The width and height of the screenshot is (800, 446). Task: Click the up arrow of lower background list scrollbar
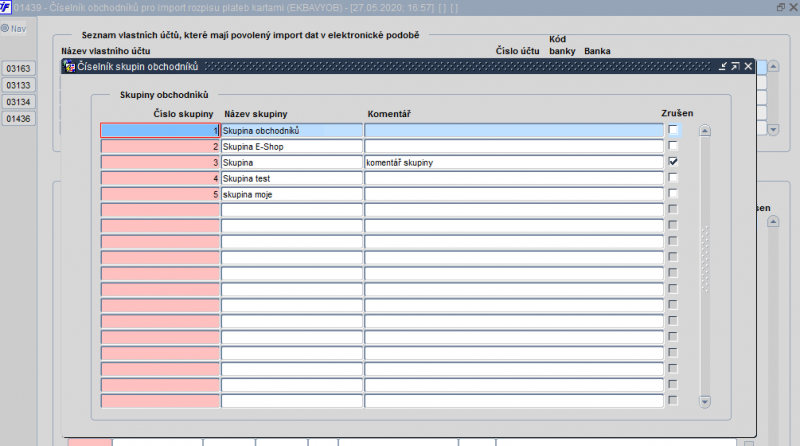(x=773, y=222)
